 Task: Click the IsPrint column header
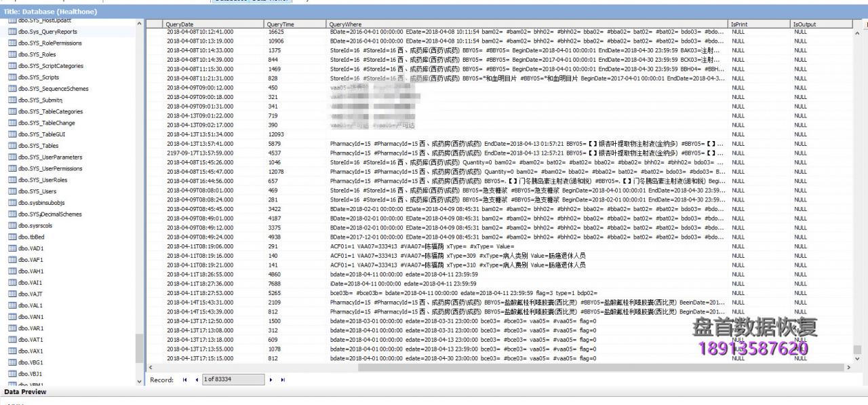point(738,24)
